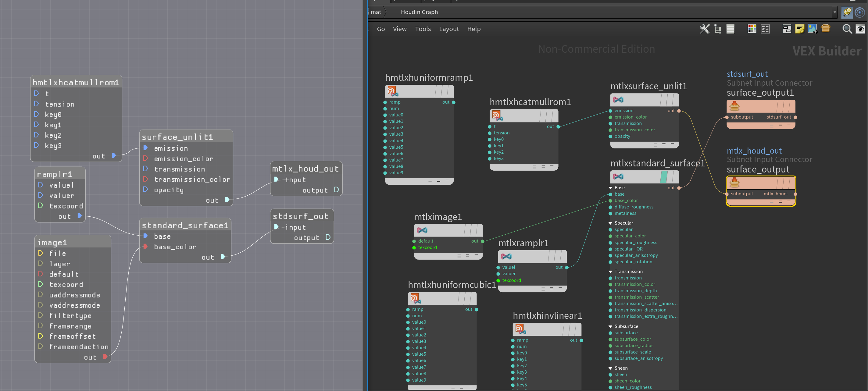
Task: Open the Find node magnifier
Action: click(847, 29)
